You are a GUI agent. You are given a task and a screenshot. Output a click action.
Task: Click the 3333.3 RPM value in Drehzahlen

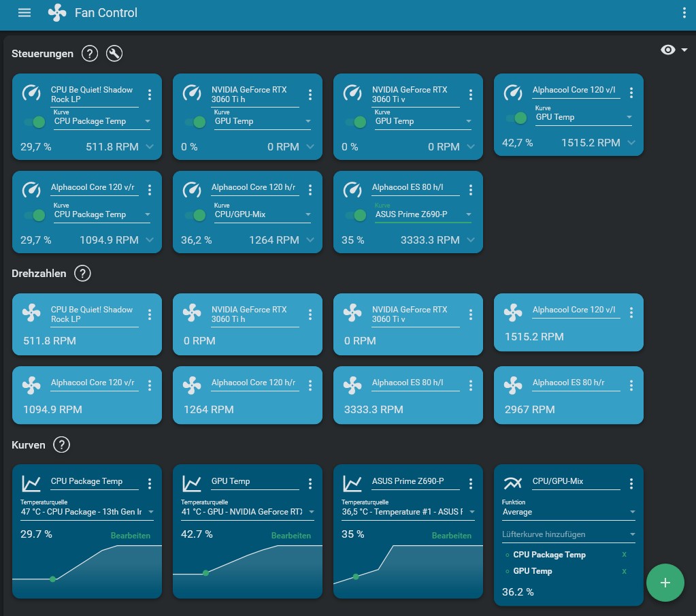click(x=374, y=410)
